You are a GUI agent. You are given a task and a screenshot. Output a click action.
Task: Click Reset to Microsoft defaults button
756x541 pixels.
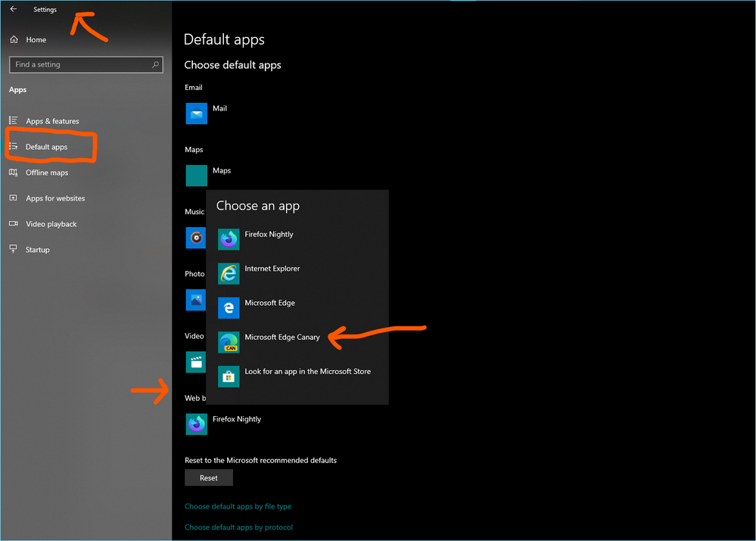coord(209,477)
